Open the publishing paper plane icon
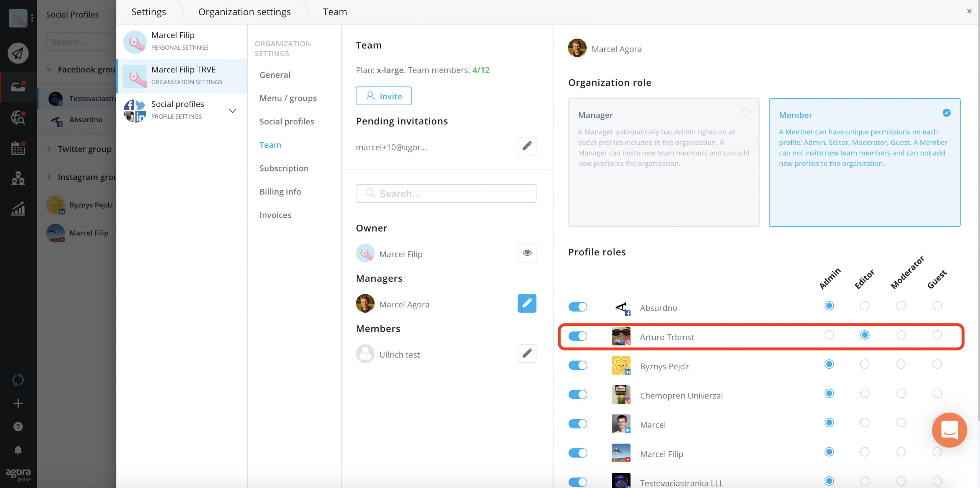Screen dimensions: 980x488 coord(18,53)
